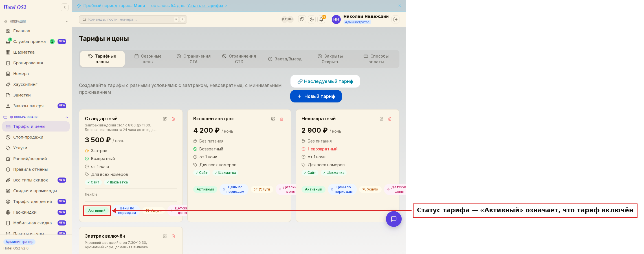Click the Новый тариф button
Screen dimensions: 644x254
point(316,96)
